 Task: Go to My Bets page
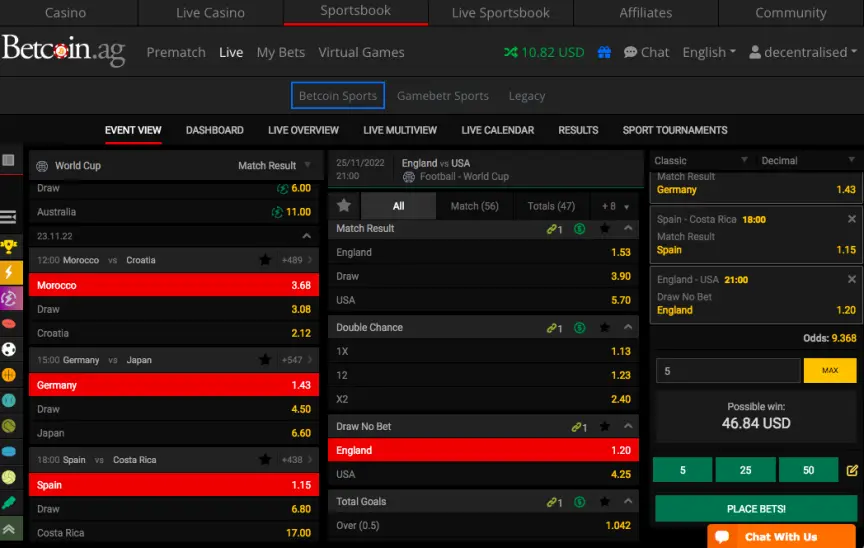(x=280, y=52)
